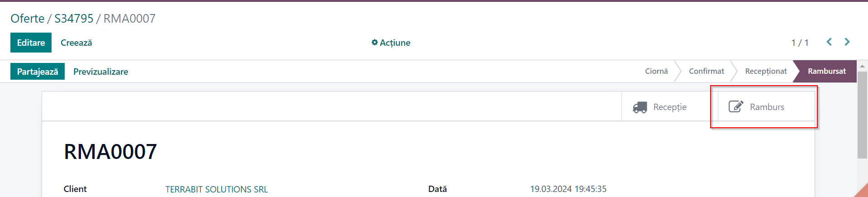
Task: Go to previous record arrow
Action: (829, 42)
